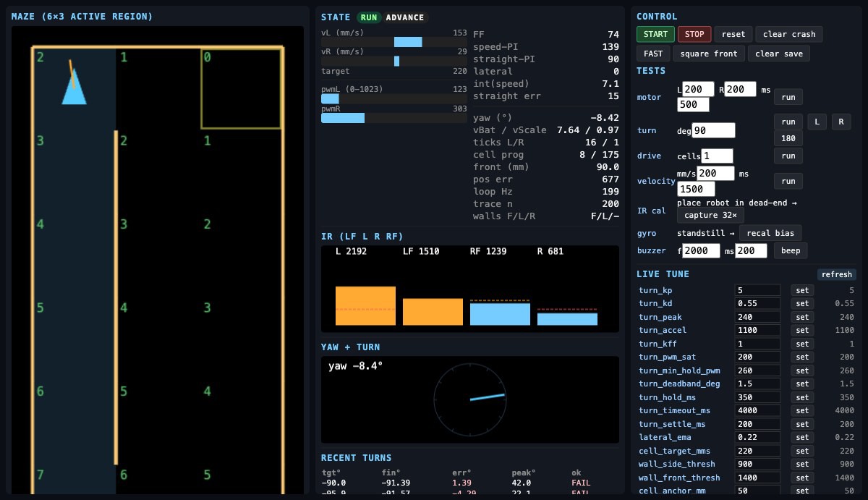Image resolution: width=868 pixels, height=500 pixels.
Task: Focus the velocity mm/s input
Action: coord(715,174)
